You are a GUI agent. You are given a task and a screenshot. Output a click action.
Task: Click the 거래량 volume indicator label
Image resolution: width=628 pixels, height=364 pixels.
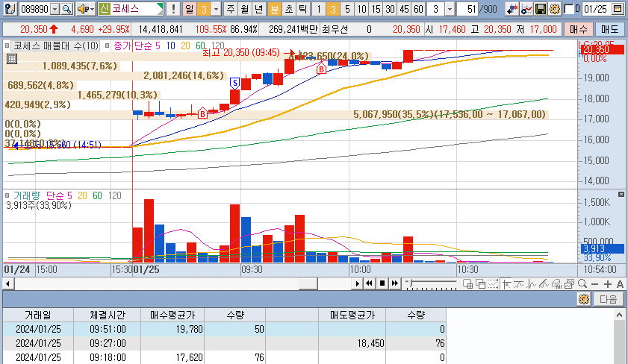click(27, 195)
